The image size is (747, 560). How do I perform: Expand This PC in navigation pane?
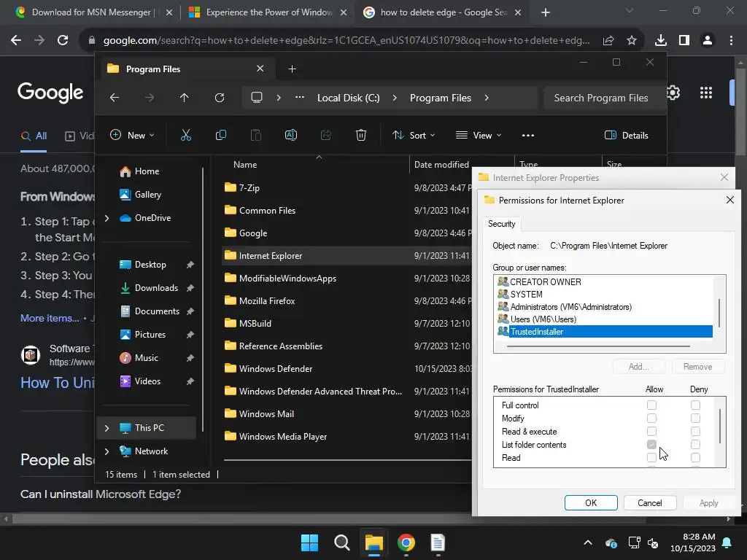[x=107, y=428]
